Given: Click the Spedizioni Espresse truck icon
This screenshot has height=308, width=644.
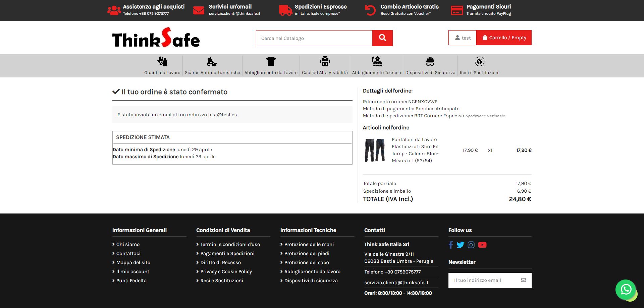Looking at the screenshot, I should [x=285, y=10].
